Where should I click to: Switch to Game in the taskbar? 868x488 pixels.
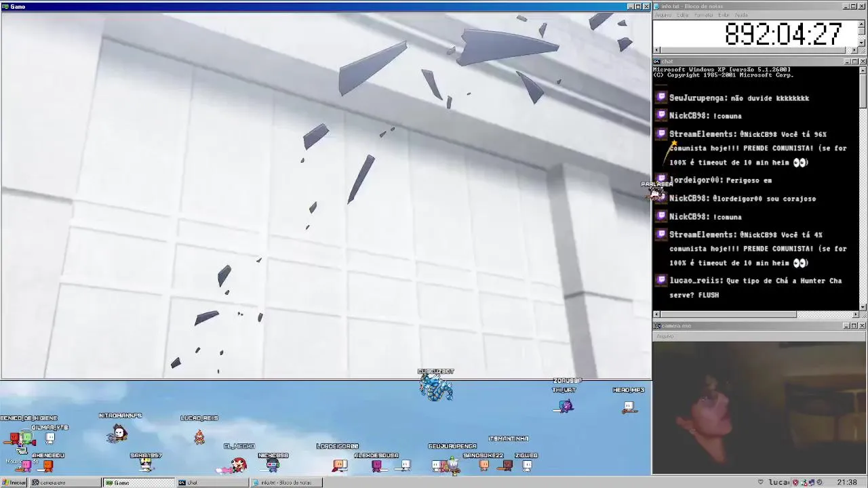pyautogui.click(x=138, y=483)
